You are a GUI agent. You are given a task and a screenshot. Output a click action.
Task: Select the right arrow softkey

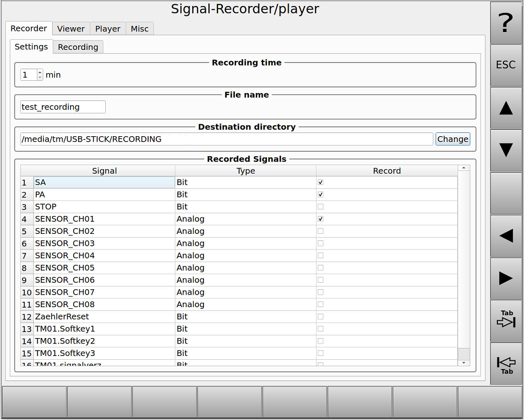[x=505, y=278]
